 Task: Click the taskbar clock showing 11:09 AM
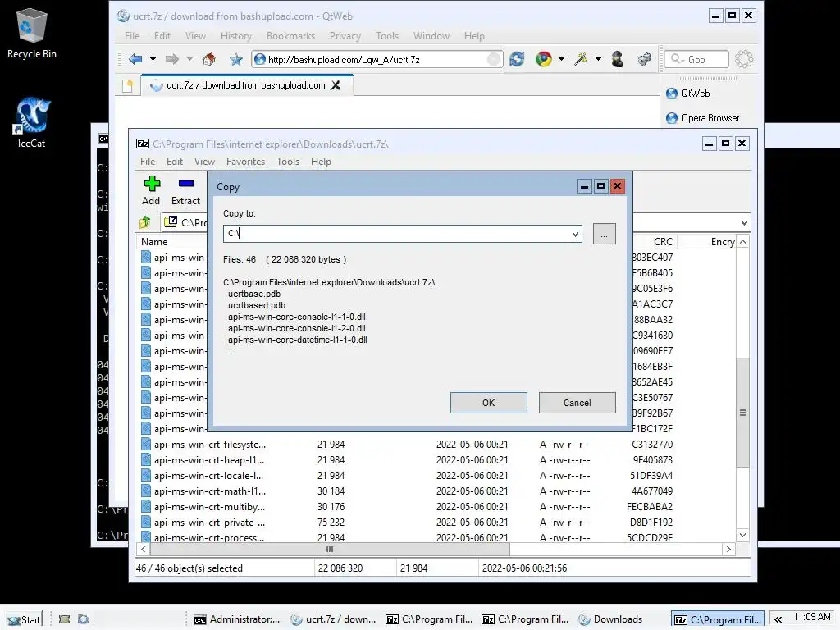(811, 617)
